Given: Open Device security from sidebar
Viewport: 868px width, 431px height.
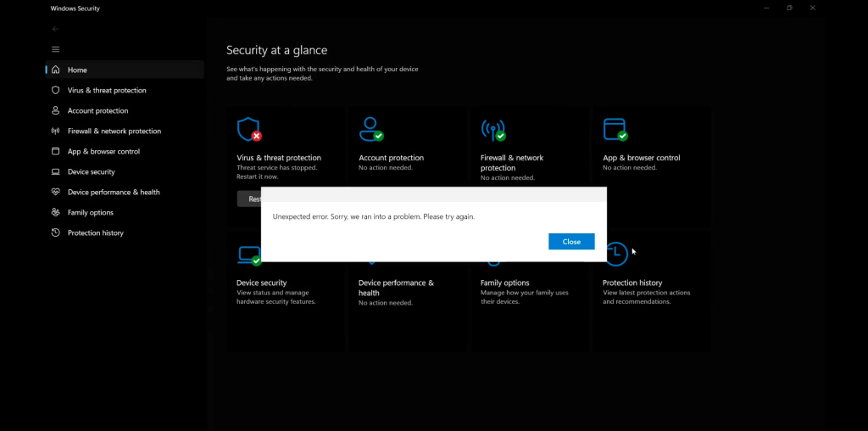Looking at the screenshot, I should tap(125, 171).
